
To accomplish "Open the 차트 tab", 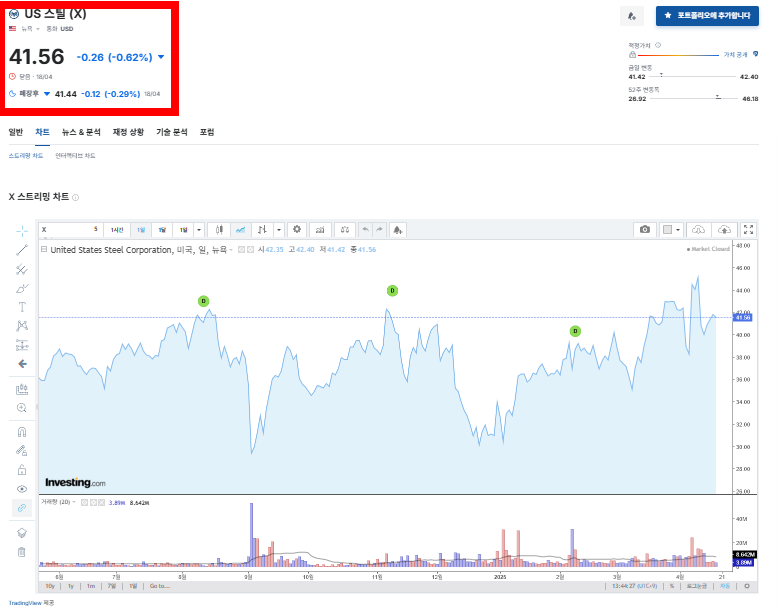I will coord(42,132).
